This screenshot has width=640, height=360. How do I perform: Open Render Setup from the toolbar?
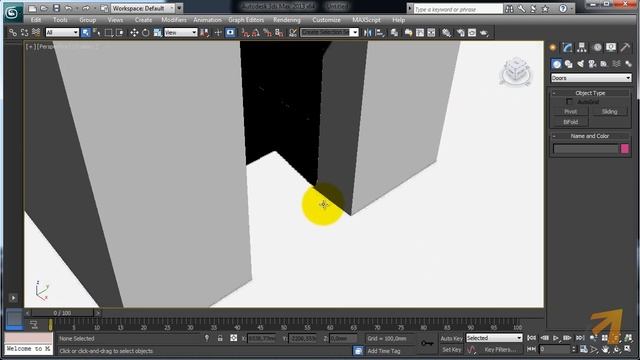coord(460,33)
